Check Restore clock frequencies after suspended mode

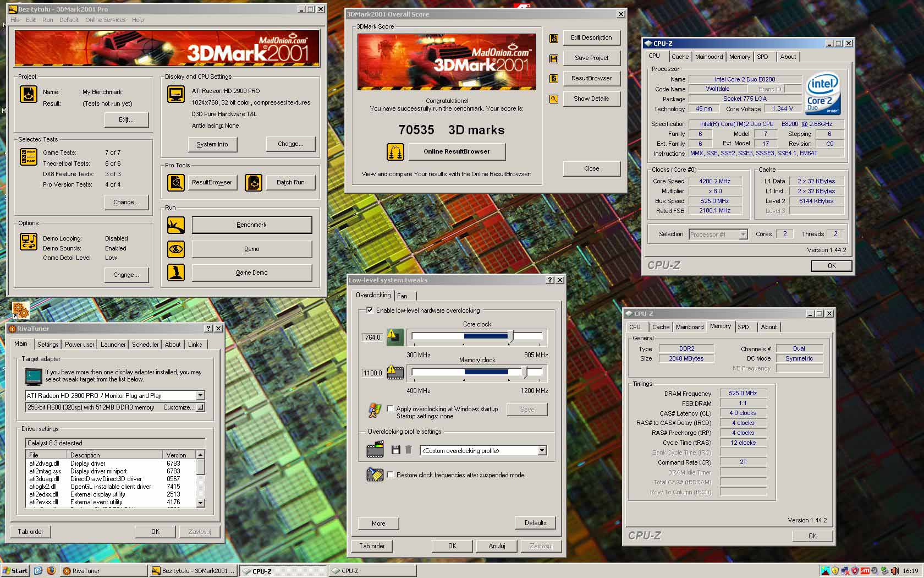click(x=390, y=475)
